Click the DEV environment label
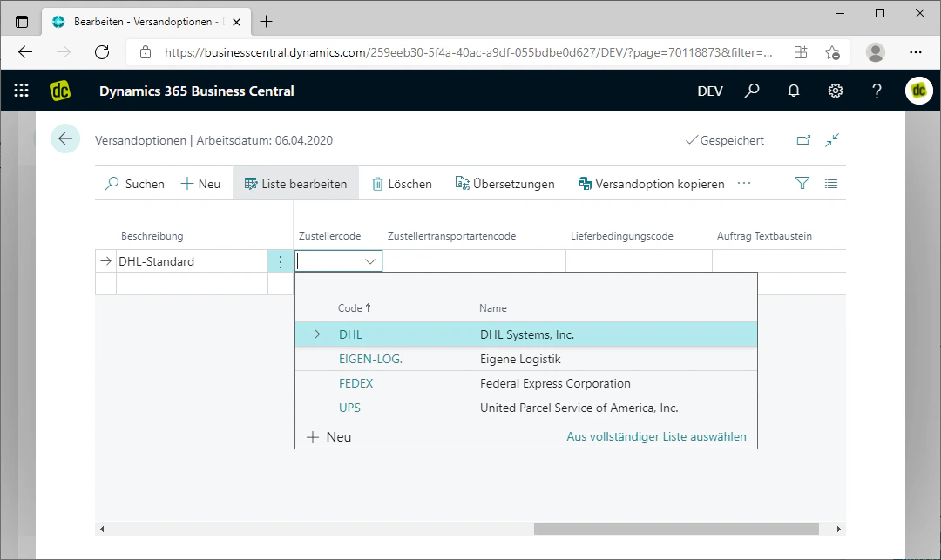 tap(710, 91)
